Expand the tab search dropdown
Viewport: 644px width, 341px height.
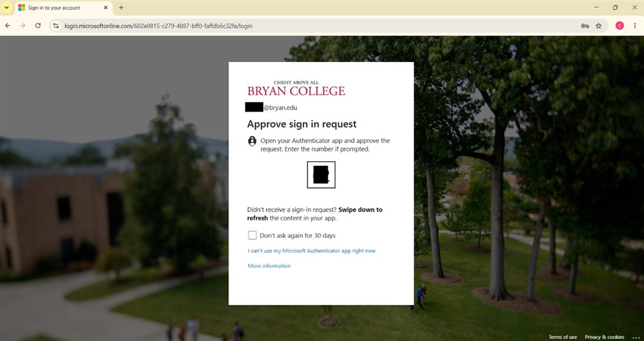click(x=6, y=7)
